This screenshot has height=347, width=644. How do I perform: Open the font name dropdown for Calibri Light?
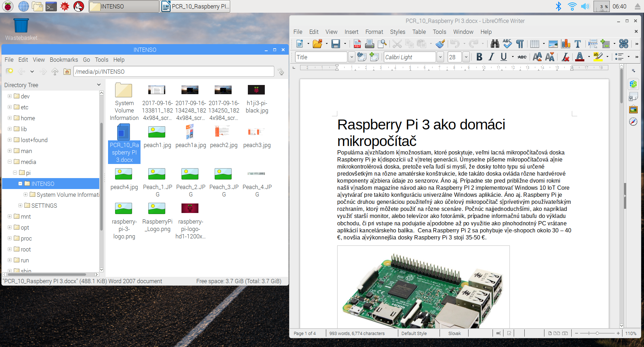tap(440, 57)
